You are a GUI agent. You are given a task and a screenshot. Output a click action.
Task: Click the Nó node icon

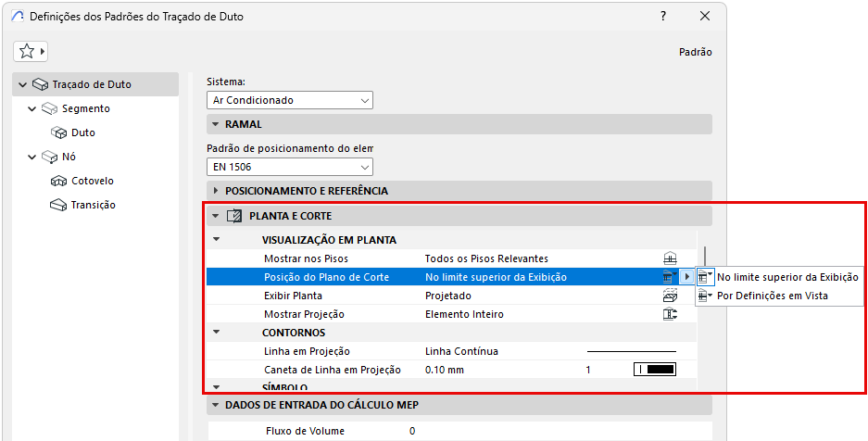coord(49,157)
